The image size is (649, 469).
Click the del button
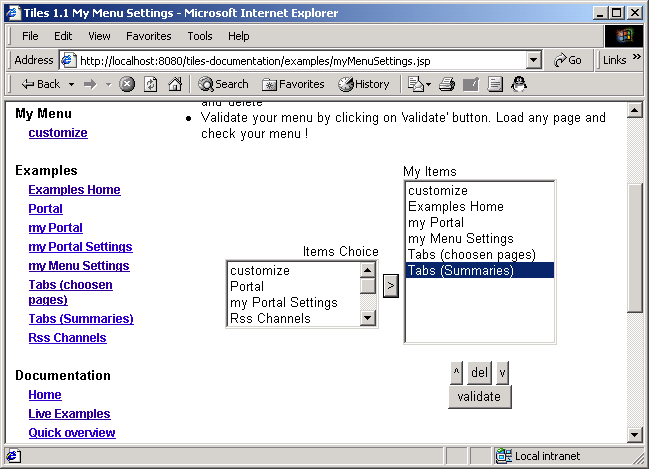tap(479, 372)
